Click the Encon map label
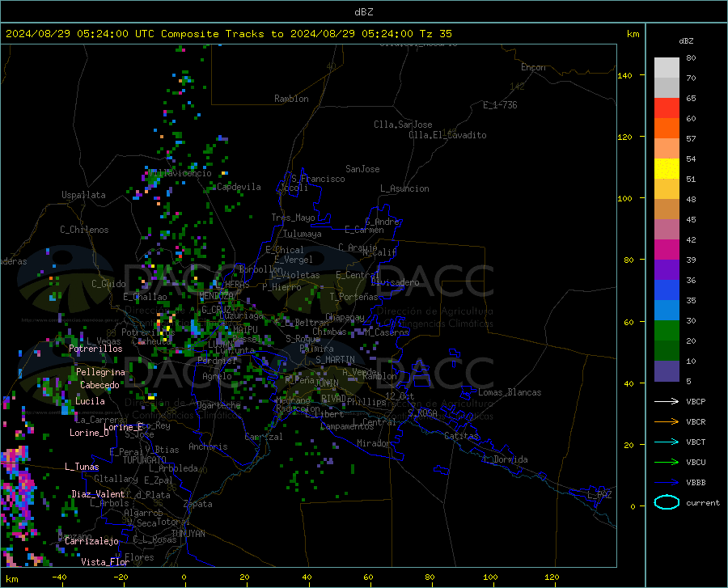This screenshot has height=588, width=728. point(534,67)
